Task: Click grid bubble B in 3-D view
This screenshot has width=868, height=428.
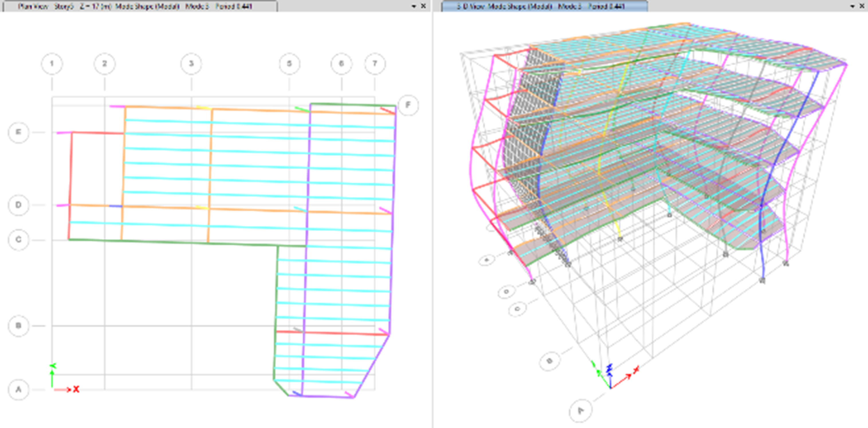Action: tap(550, 361)
